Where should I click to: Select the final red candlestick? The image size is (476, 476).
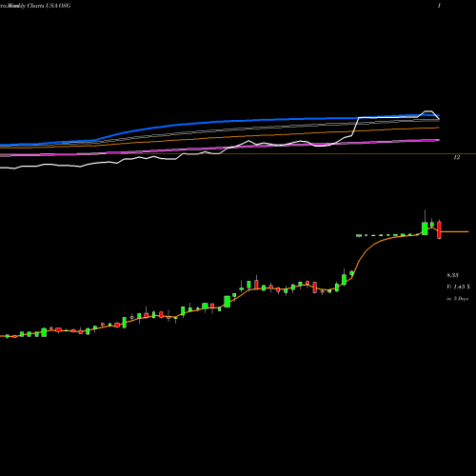pyautogui.click(x=439, y=229)
